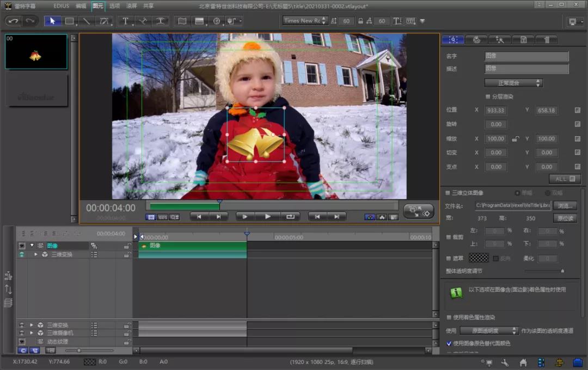
Task: Select the bell thumbnail numbered 00
Action: [36, 52]
